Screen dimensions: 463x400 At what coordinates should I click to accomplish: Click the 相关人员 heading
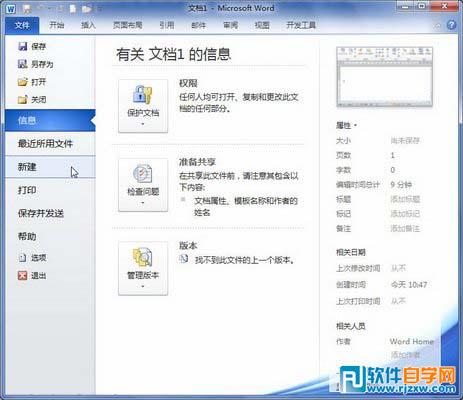[x=351, y=326]
